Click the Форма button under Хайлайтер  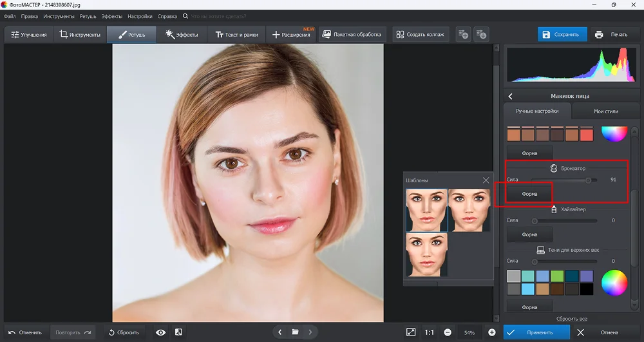pyautogui.click(x=529, y=234)
